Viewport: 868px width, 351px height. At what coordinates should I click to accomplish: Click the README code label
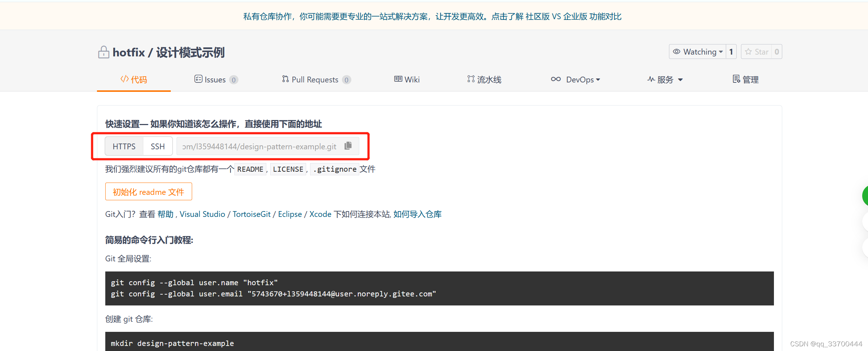pyautogui.click(x=250, y=169)
